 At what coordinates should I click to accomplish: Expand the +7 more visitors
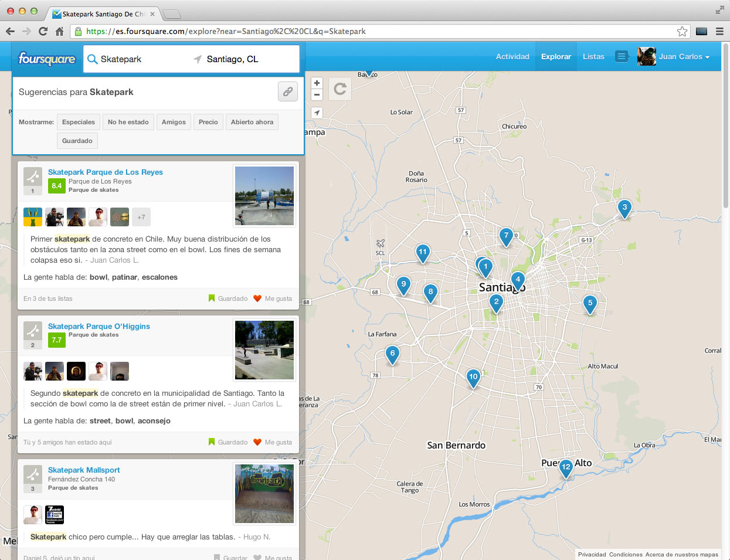(141, 217)
